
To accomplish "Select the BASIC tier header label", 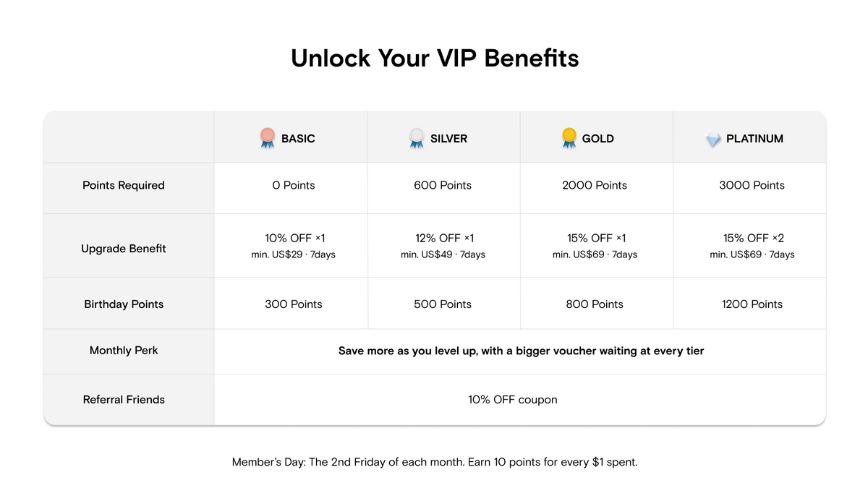I will click(298, 139).
